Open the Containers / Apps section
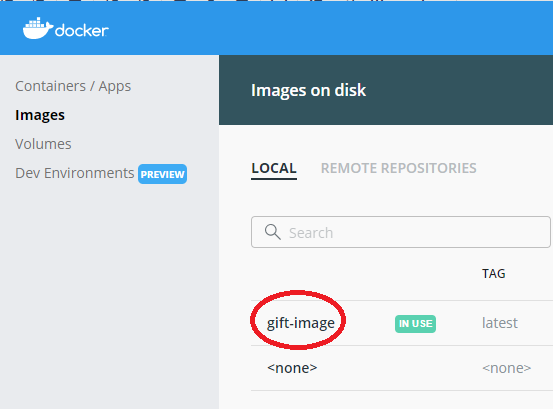Screen dimensions: 554x410 click(73, 86)
